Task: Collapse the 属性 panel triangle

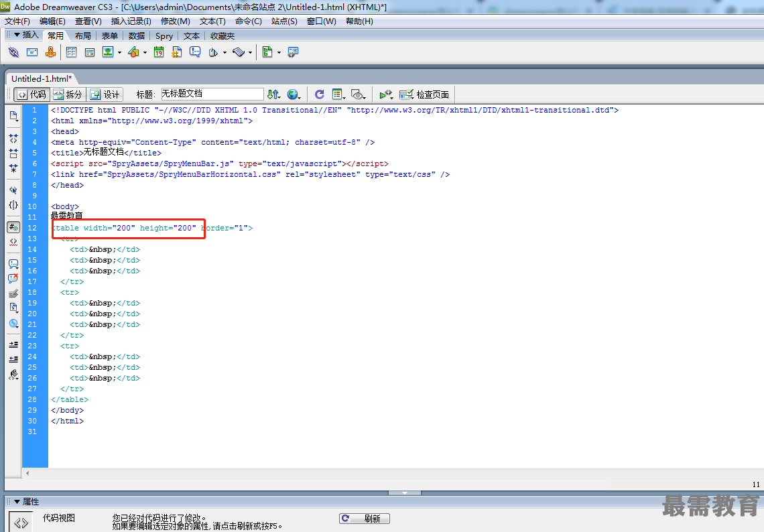Action: 17,502
